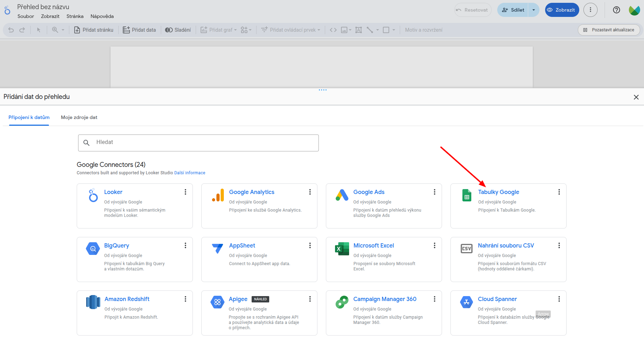The image size is (644, 338).
Task: Click Pozastavit aktualizace button
Action: tap(608, 30)
